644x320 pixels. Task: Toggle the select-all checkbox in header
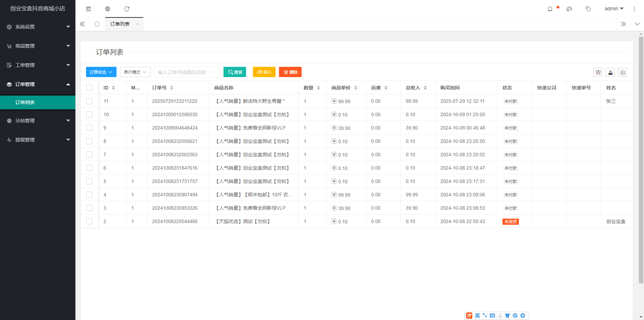(89, 88)
